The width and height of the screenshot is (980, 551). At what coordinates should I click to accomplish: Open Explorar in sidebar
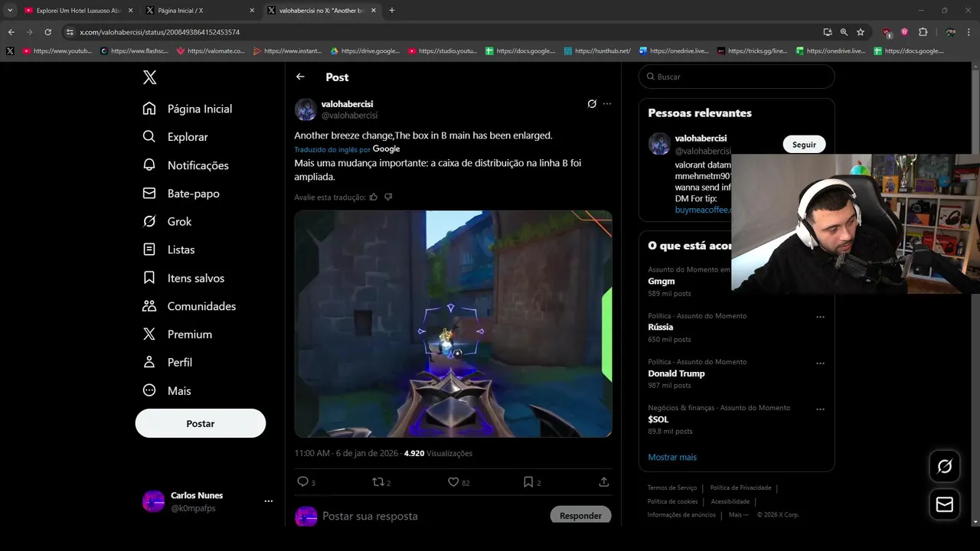175,137
